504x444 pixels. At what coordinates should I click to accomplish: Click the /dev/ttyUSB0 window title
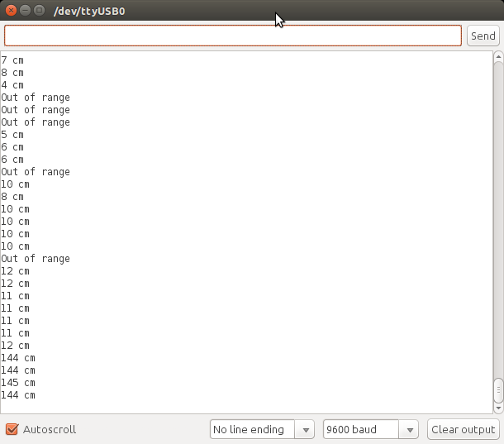pyautogui.click(x=89, y=11)
